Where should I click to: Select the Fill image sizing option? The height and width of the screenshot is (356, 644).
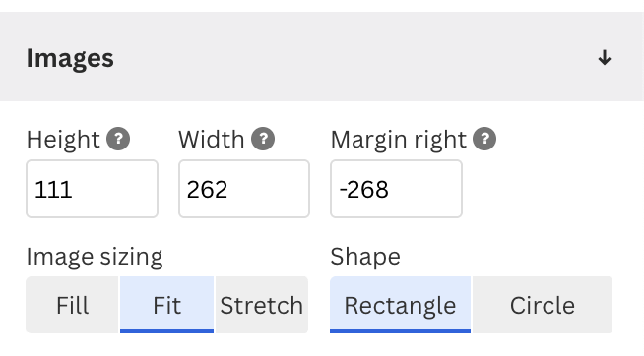pos(72,305)
